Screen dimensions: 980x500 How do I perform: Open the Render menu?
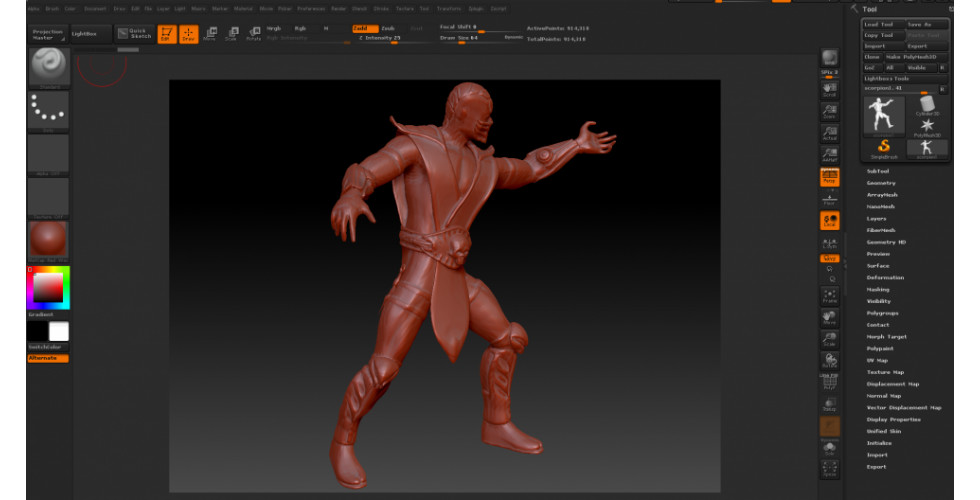click(337, 8)
